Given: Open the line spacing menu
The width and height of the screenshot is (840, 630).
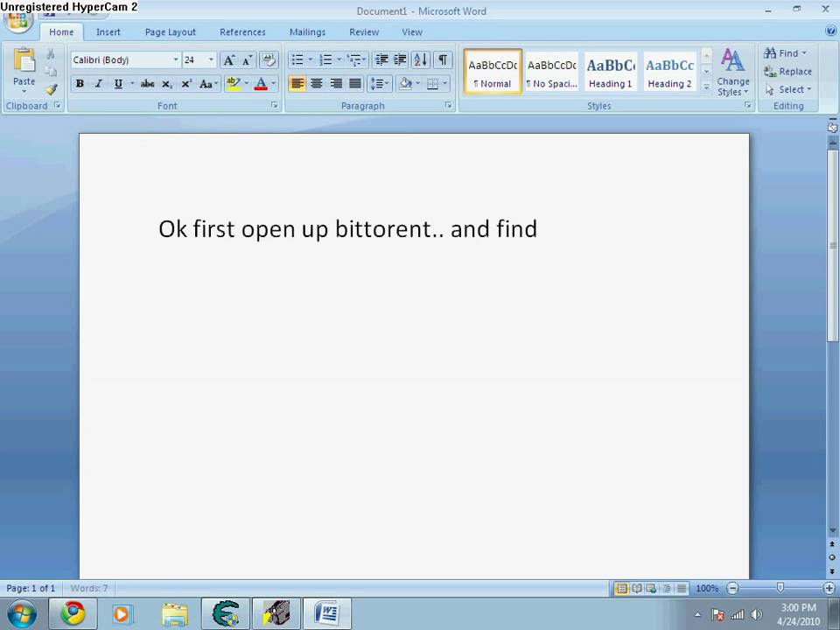Looking at the screenshot, I should click(x=380, y=84).
